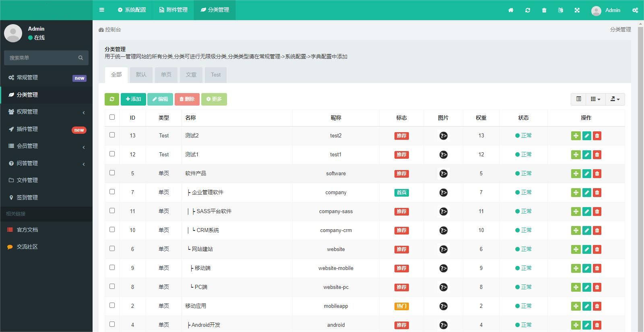
Task: Click the 删除 toolbar button
Action: coord(187,99)
